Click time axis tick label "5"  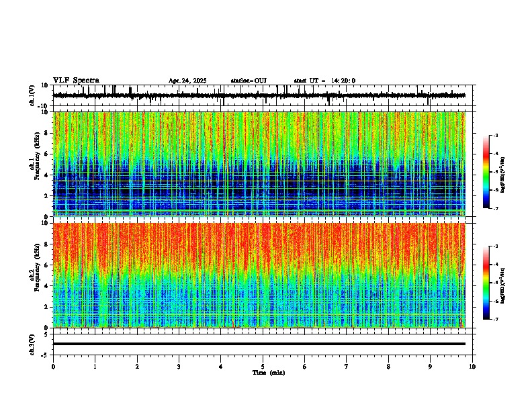click(263, 367)
